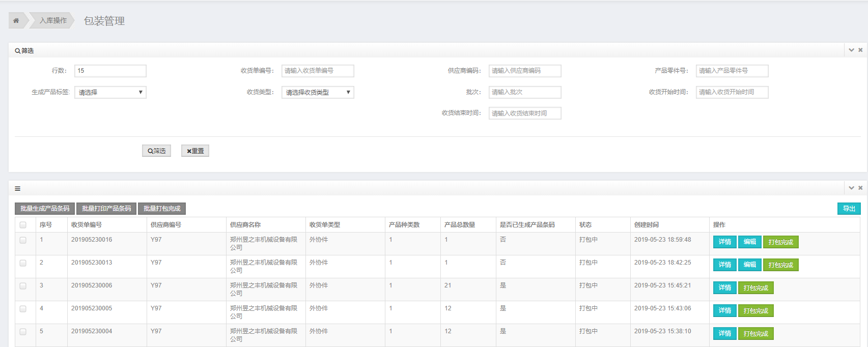Go to 入库操作 breadcrumb item
Image resolution: width=868 pixels, height=347 pixels.
(53, 20)
